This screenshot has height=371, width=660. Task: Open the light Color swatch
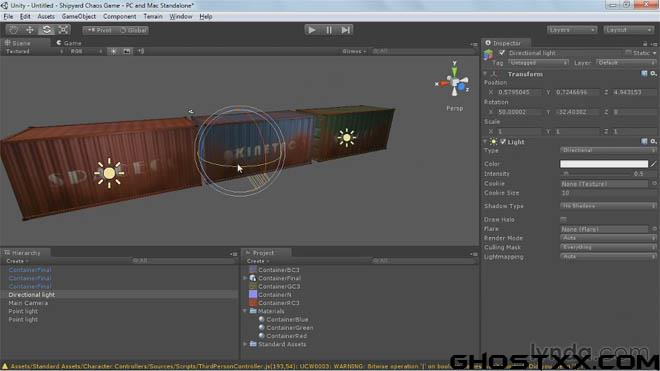(x=604, y=164)
